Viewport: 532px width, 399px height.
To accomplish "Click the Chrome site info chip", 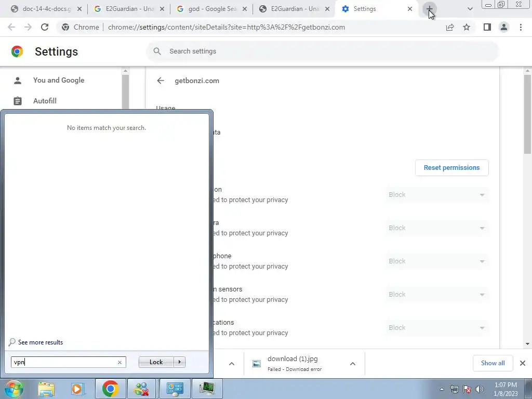I will tap(81, 27).
